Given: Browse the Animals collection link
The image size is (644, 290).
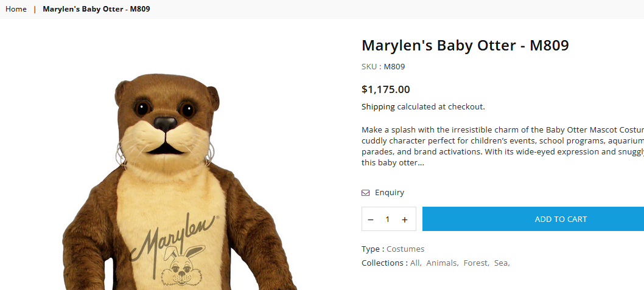Looking at the screenshot, I should point(441,263).
